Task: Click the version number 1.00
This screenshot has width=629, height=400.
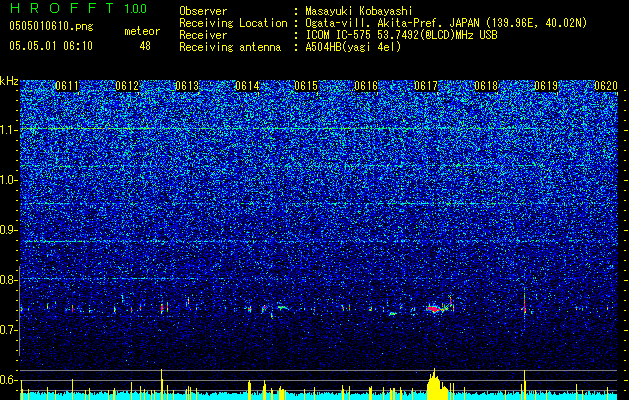Action: pyautogui.click(x=135, y=9)
